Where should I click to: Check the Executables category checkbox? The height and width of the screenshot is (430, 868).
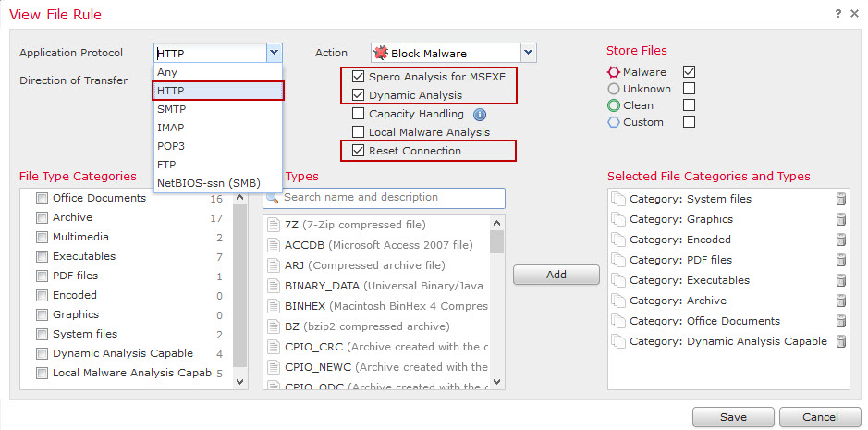coord(43,256)
